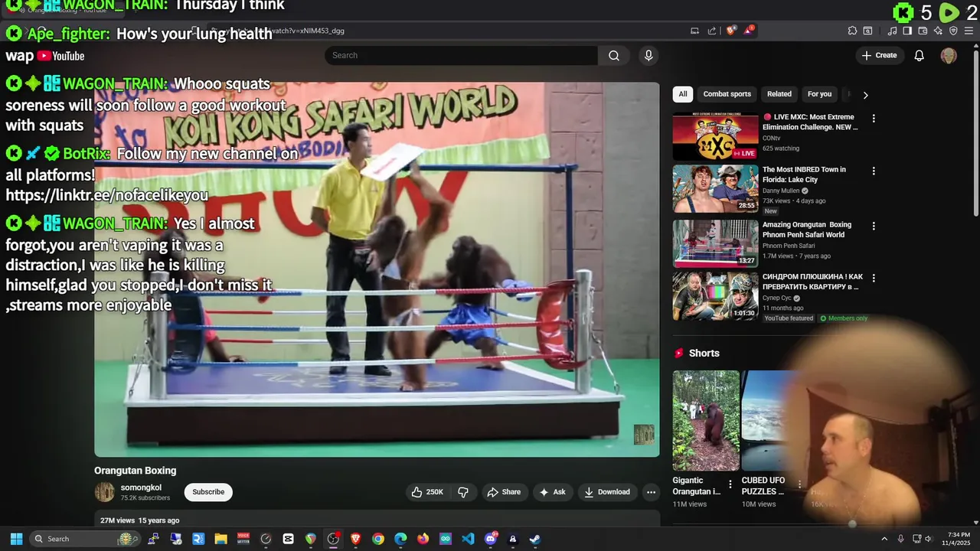Open File Explorer from the taskbar
This screenshot has height=551, width=980.
coord(220,539)
